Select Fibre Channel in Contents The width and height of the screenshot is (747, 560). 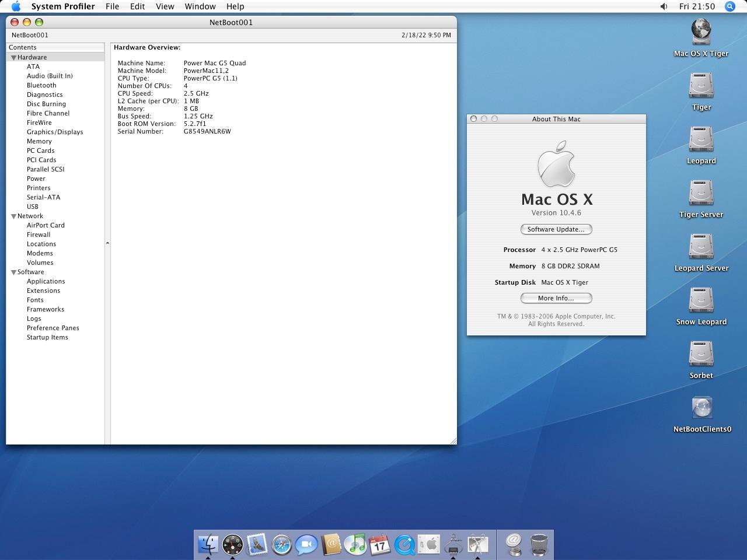point(48,113)
